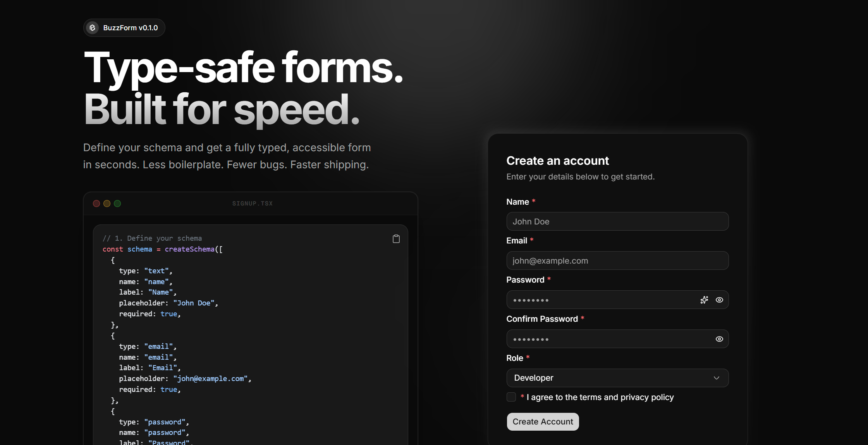Select the SIGNUP.TSX file title
This screenshot has width=868, height=445.
pyautogui.click(x=253, y=204)
